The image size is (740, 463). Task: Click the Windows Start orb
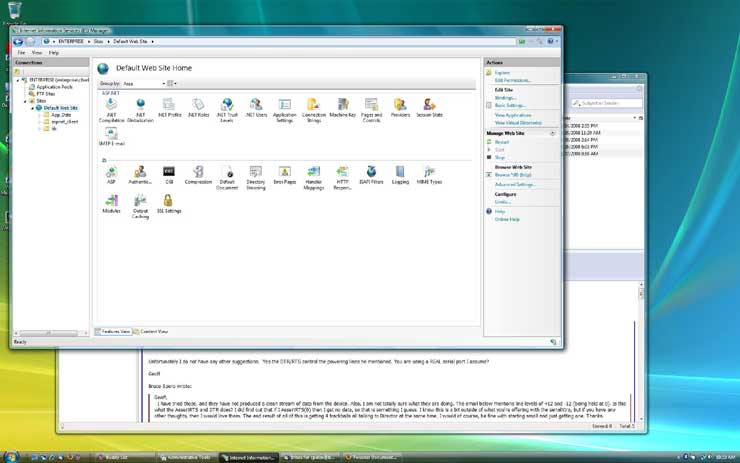pos(11,456)
